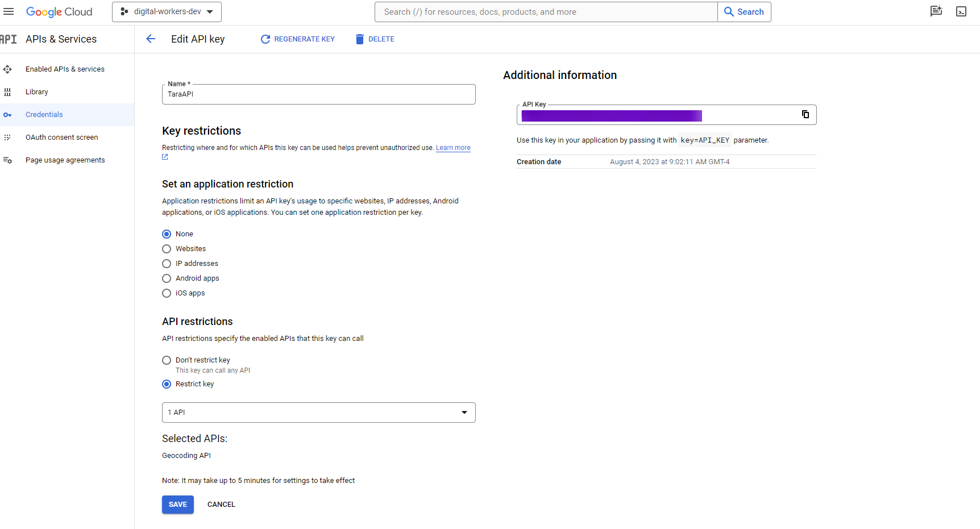
Task: Click the creation date value August 4, 2023
Action: (670, 162)
